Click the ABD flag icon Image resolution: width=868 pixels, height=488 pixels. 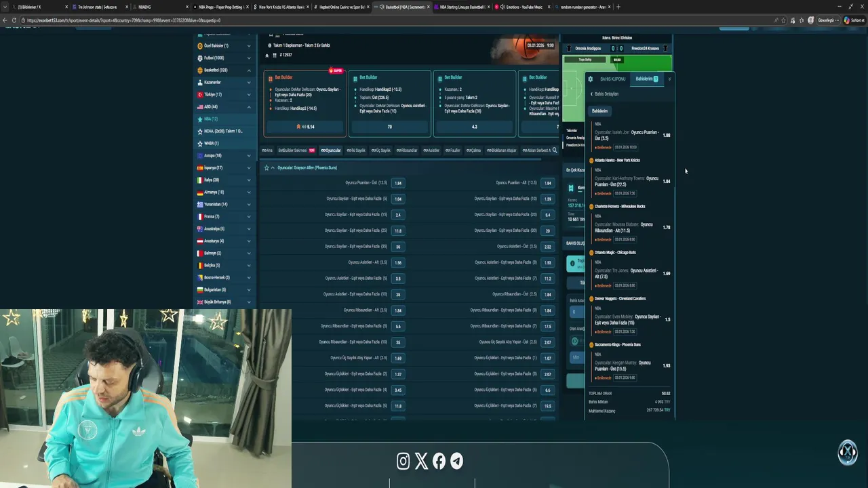coord(200,107)
